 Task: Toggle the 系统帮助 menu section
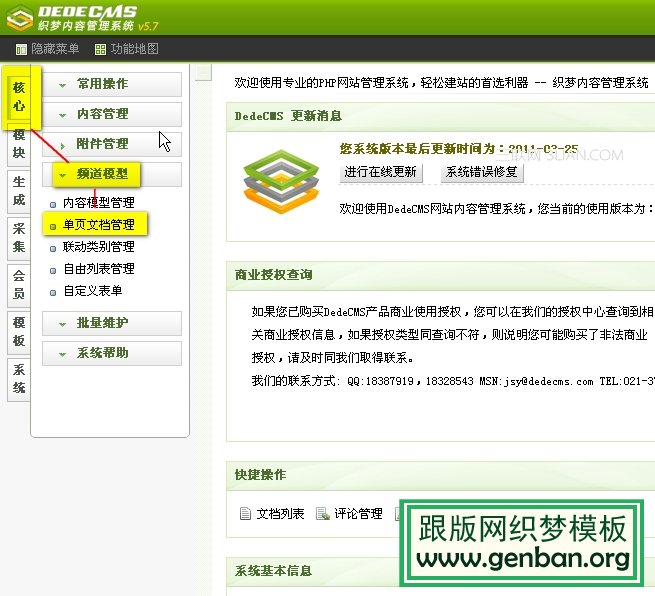tap(112, 353)
